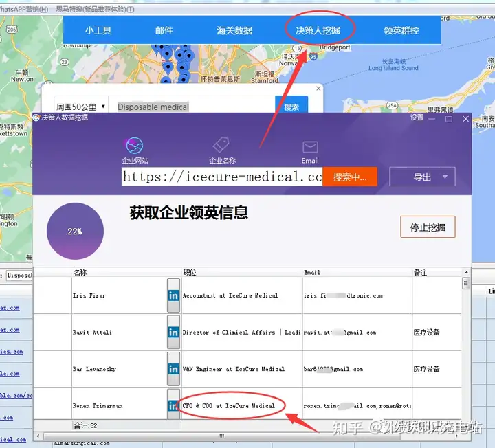495x448 pixels.
Task: Switch to 领英群控 tab
Action: point(401,31)
